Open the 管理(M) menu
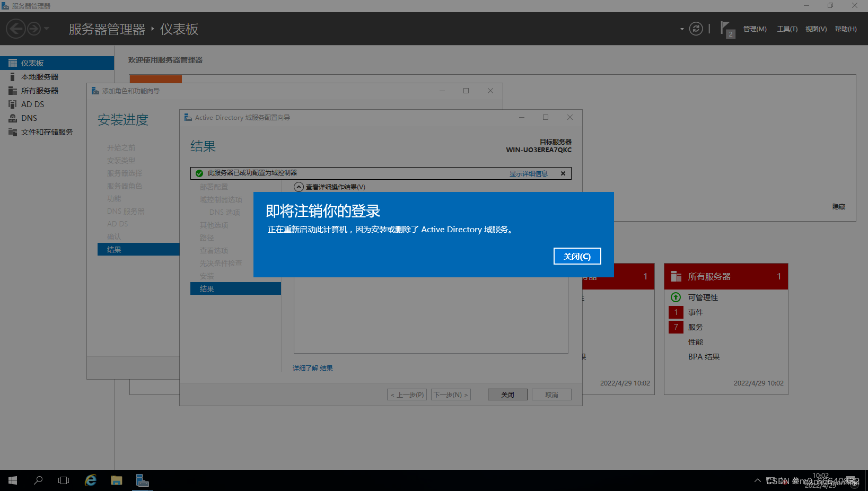Image resolution: width=868 pixels, height=491 pixels. pyautogui.click(x=755, y=29)
